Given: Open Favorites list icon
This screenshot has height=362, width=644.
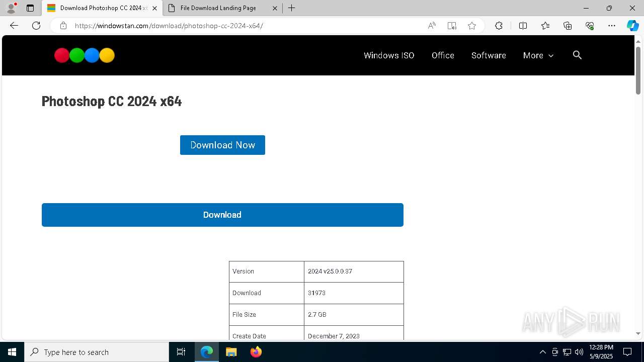Looking at the screenshot, I should (545, 26).
